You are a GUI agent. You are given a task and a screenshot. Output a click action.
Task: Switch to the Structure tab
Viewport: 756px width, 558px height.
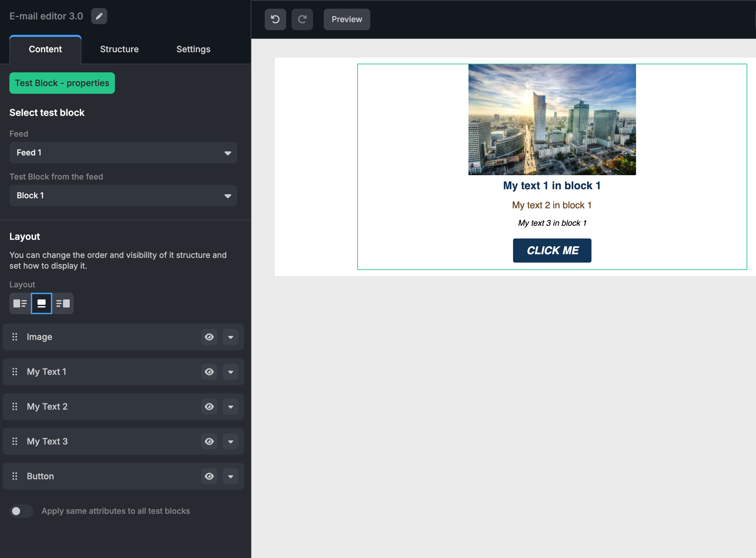click(120, 49)
